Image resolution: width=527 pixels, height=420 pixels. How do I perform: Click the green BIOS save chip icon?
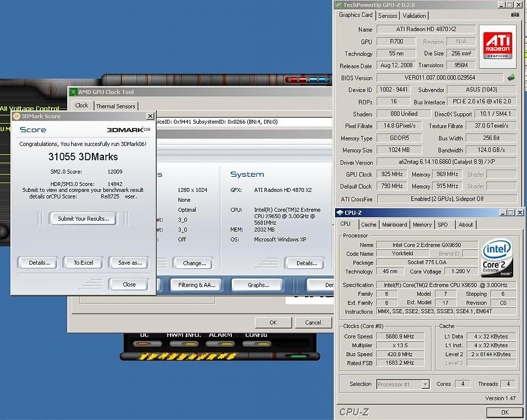click(511, 78)
